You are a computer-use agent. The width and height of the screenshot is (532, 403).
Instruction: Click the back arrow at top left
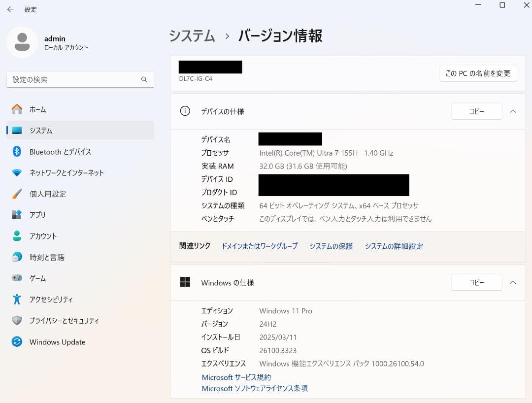pos(10,9)
